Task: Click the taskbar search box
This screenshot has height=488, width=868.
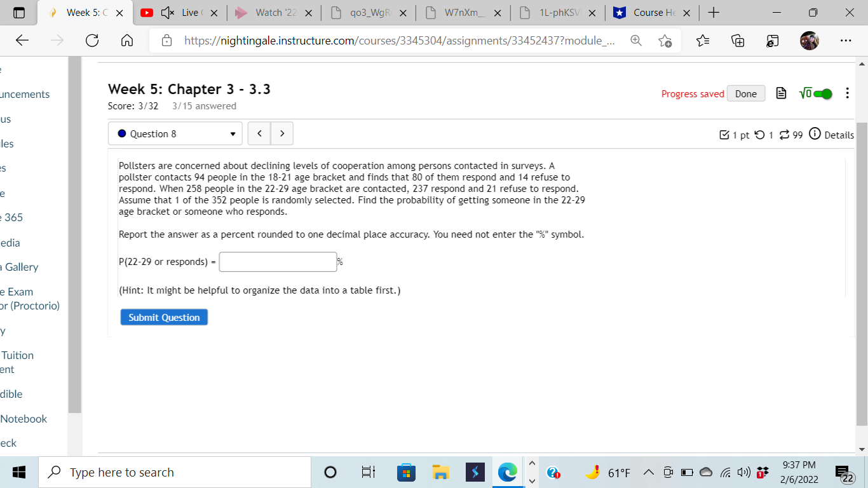Action: pos(175,472)
